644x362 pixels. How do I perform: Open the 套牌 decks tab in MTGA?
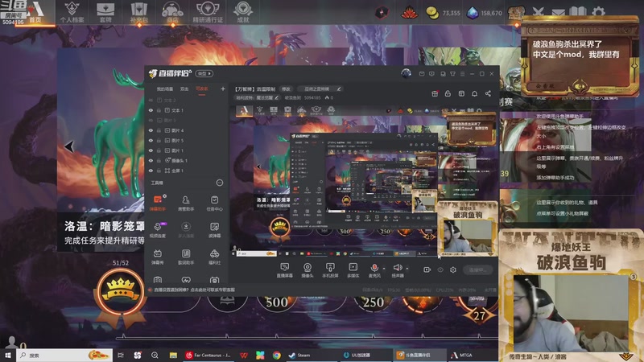pyautogui.click(x=105, y=12)
